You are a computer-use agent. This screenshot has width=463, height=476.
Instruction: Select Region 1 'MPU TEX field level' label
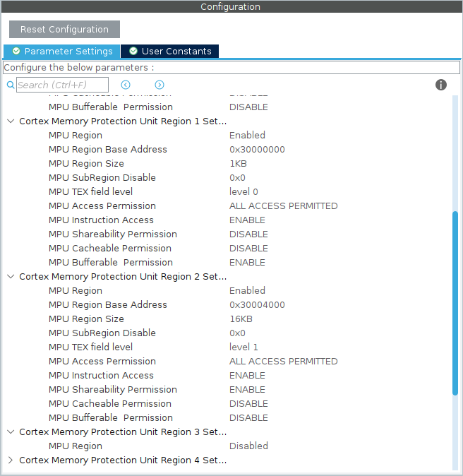(90, 192)
